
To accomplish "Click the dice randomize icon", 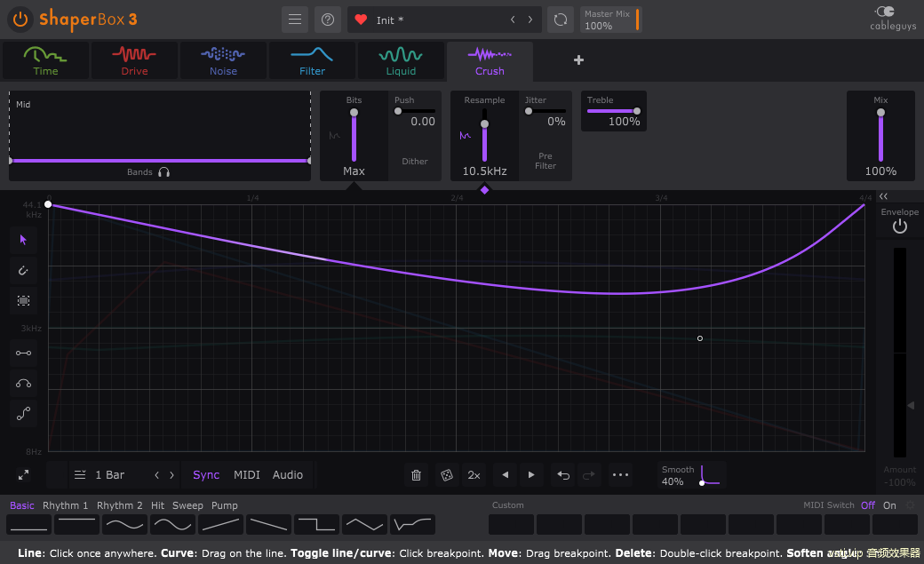I will point(447,475).
